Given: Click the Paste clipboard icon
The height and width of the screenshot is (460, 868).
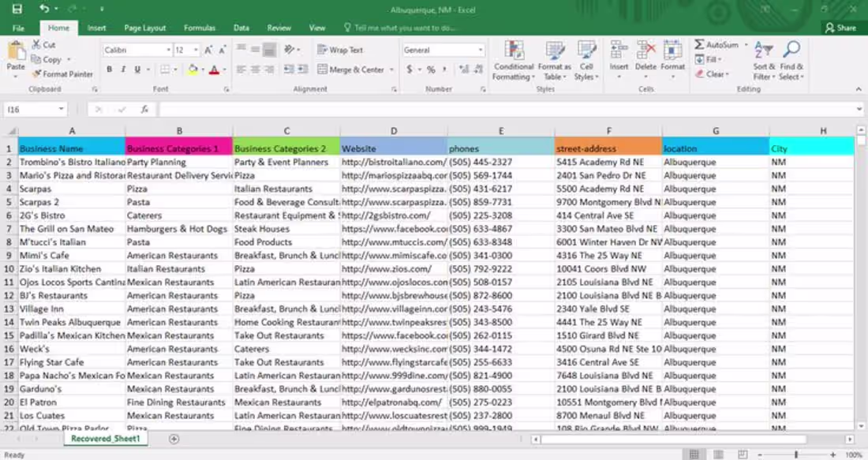Looking at the screenshot, I should (x=16, y=51).
